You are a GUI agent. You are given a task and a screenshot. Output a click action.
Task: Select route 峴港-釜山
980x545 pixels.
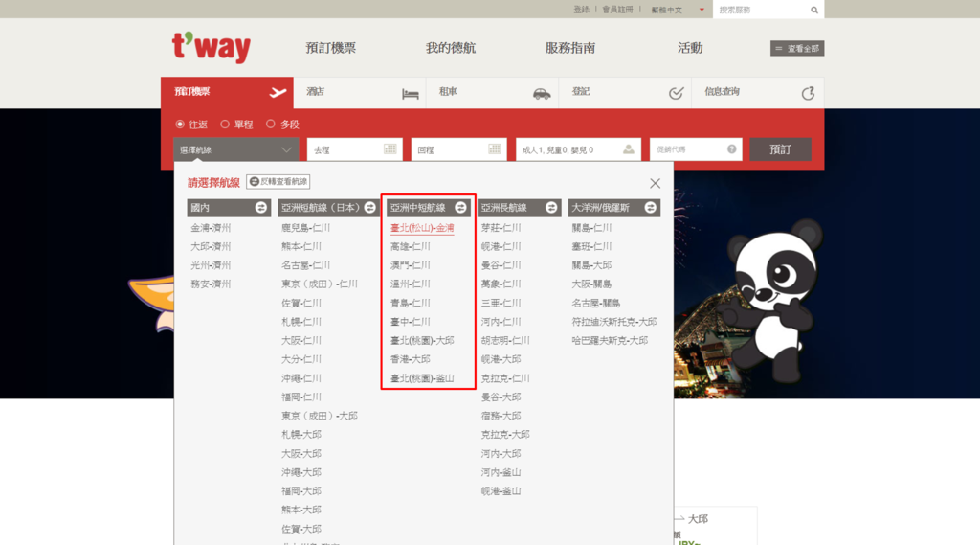[501, 491]
